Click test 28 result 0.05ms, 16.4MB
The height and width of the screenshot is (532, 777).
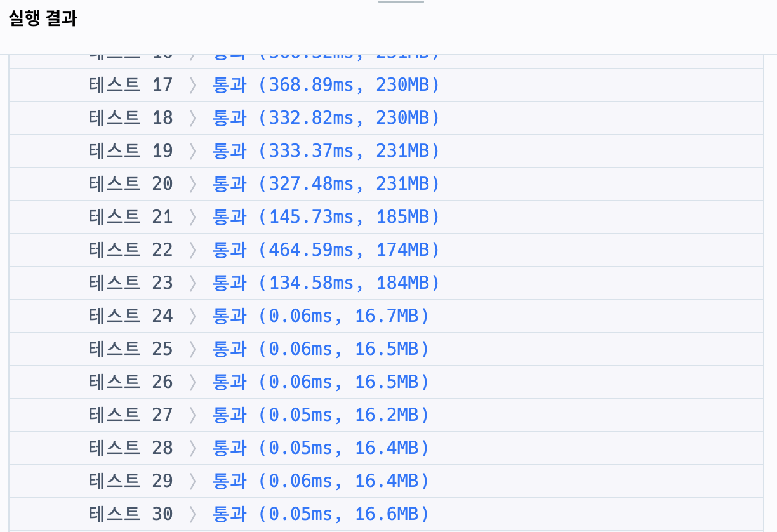pos(321,448)
